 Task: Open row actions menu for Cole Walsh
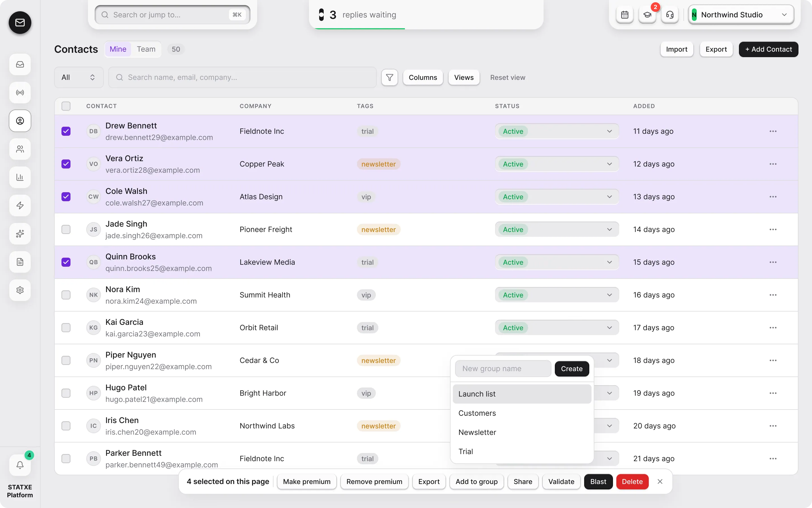(x=773, y=196)
